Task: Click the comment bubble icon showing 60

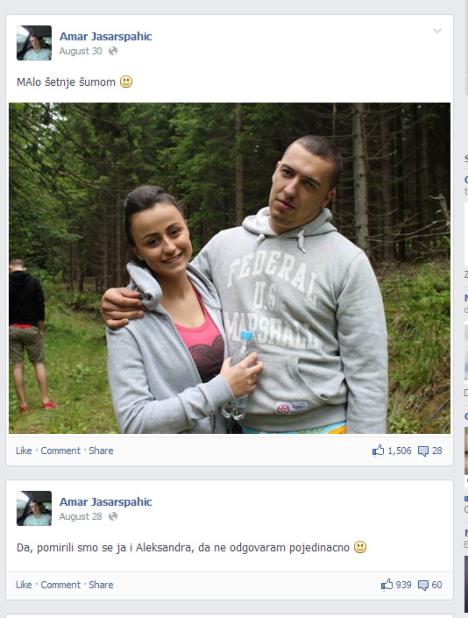Action: (x=423, y=585)
